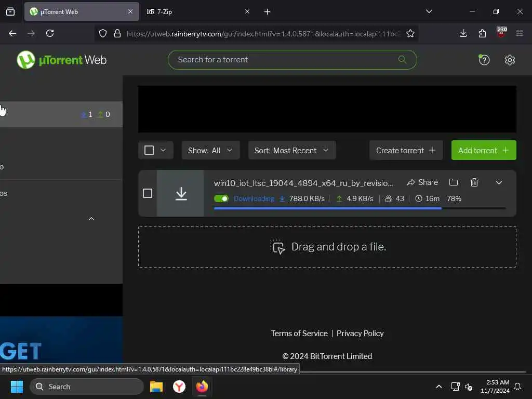Click the Firefox taskbar icon

202,387
